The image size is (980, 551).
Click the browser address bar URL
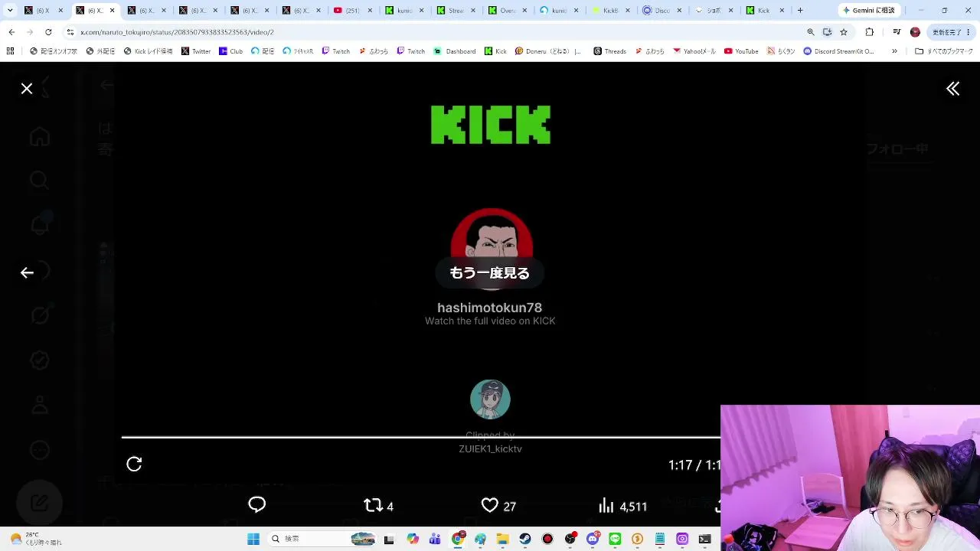177,32
